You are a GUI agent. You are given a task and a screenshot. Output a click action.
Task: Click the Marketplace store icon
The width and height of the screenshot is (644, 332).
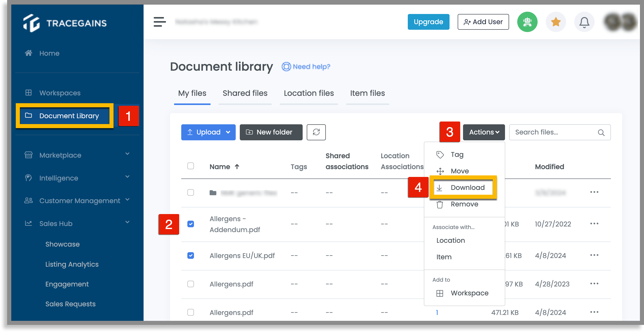(x=29, y=155)
